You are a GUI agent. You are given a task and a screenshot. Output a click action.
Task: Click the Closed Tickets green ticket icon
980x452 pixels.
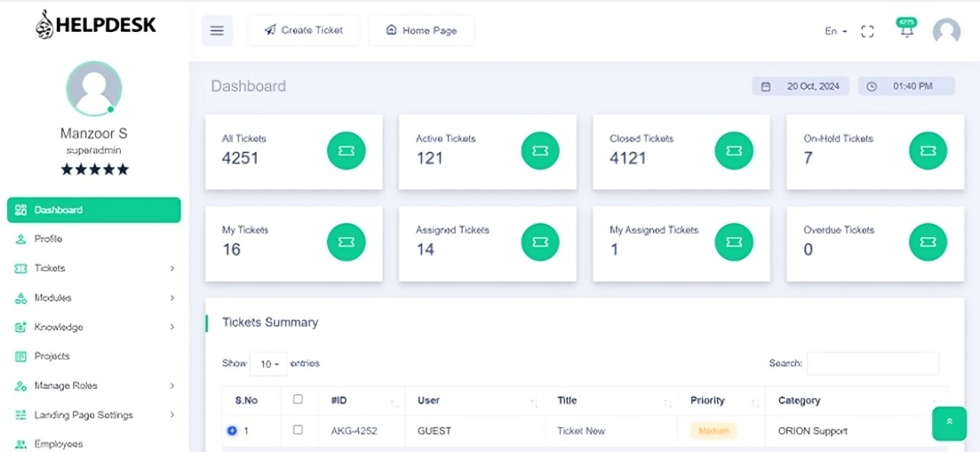[x=734, y=150]
